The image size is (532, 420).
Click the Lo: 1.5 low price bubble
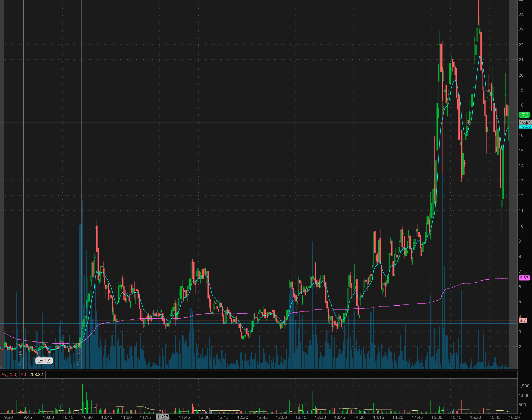point(44,361)
